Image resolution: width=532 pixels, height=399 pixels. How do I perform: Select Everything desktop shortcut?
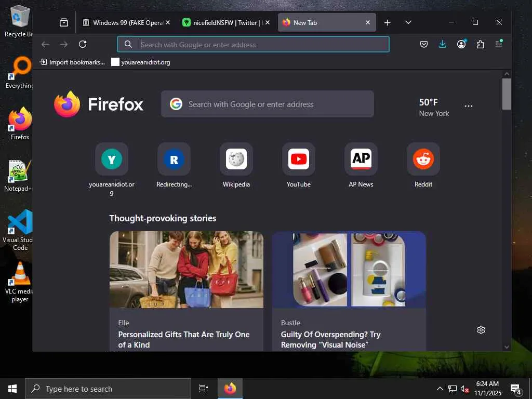pos(19,73)
